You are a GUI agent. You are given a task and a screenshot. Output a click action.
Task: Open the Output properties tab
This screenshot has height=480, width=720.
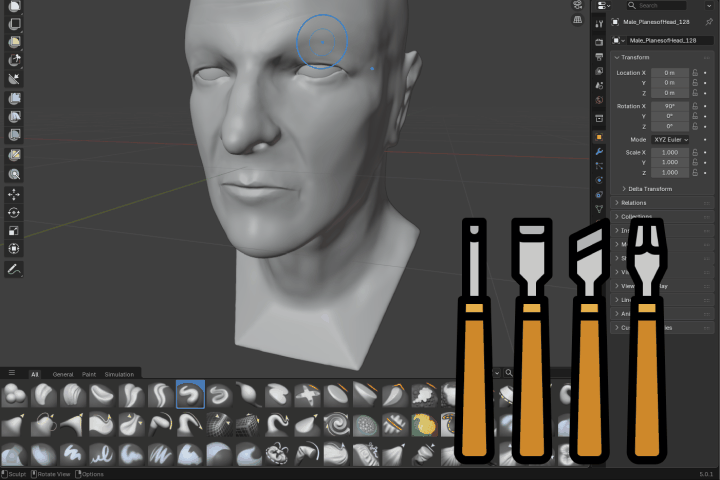click(x=599, y=57)
